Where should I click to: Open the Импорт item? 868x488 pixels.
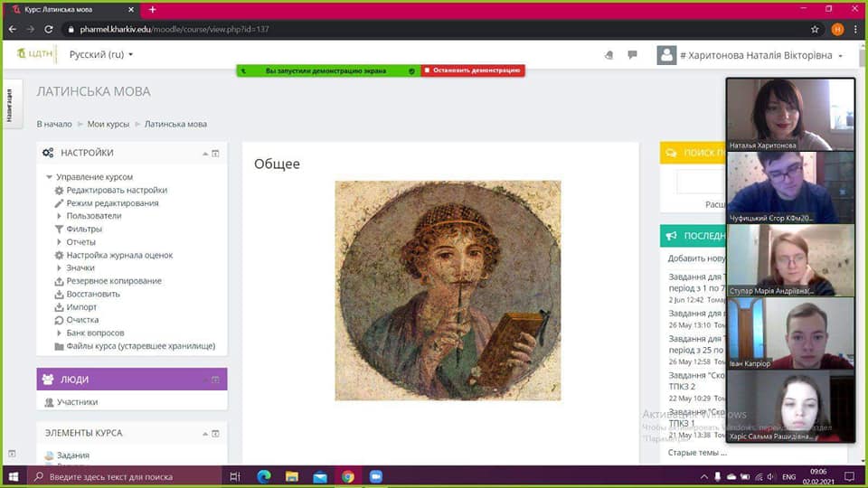tap(81, 307)
